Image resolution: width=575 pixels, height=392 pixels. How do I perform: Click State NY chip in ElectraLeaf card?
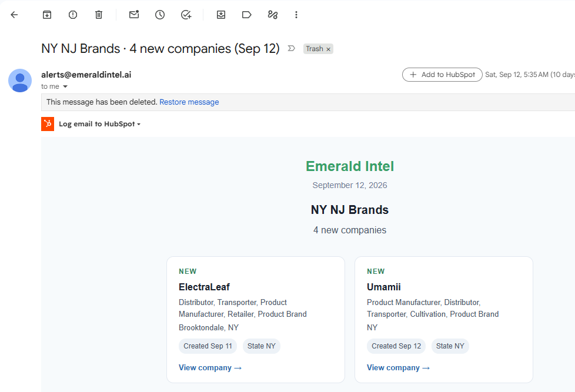pos(262,346)
